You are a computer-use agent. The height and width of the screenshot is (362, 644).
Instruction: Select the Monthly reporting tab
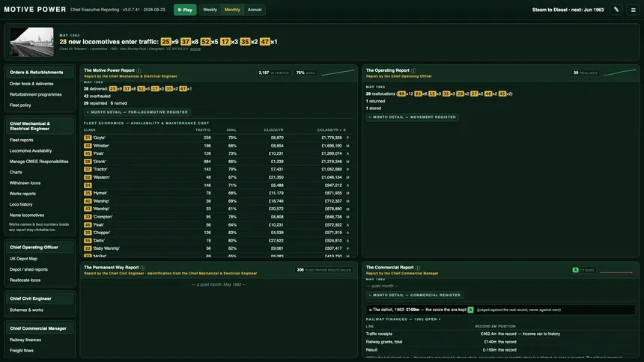[232, 10]
